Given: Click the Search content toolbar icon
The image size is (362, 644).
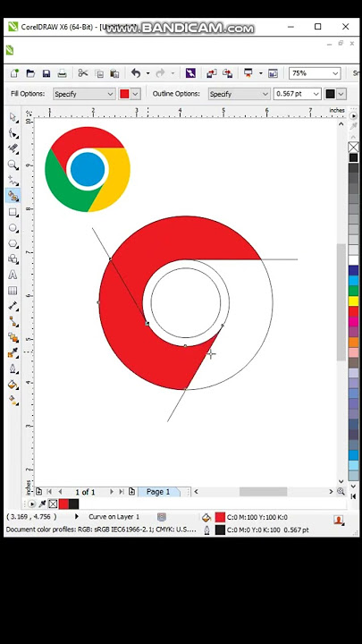Looking at the screenshot, I should point(190,73).
